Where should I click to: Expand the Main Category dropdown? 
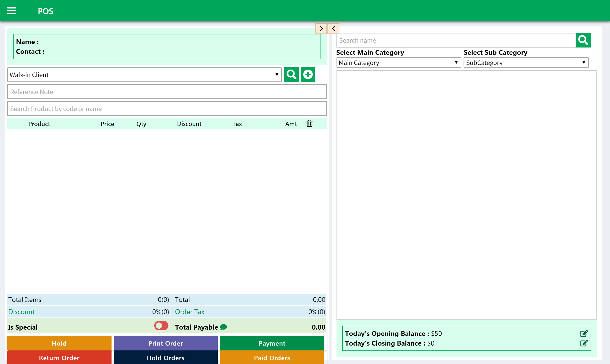[x=399, y=63]
